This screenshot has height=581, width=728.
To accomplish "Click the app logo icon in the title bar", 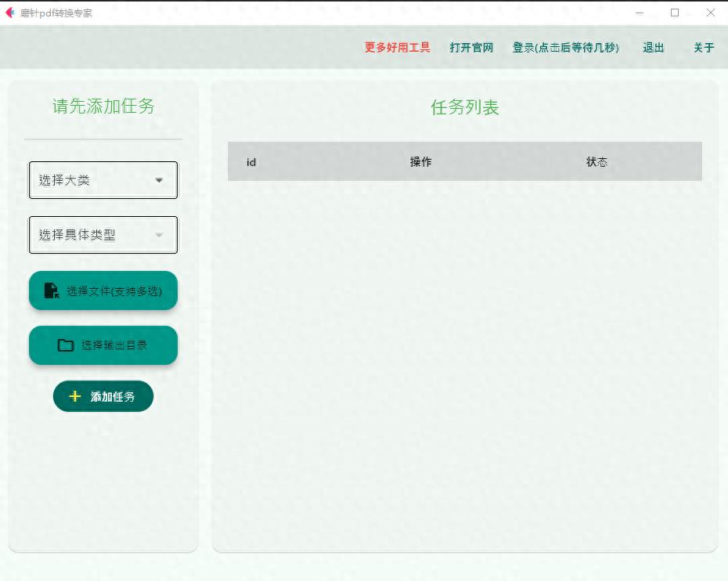I will 9,13.
